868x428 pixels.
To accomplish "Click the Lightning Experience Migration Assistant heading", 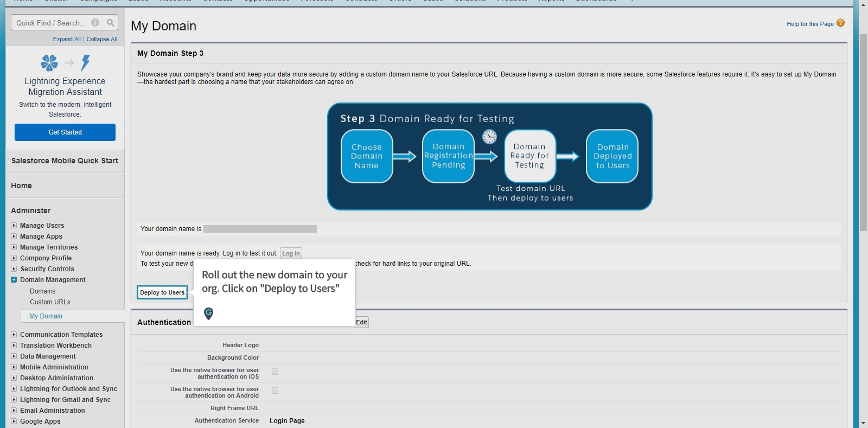I will tap(65, 86).
